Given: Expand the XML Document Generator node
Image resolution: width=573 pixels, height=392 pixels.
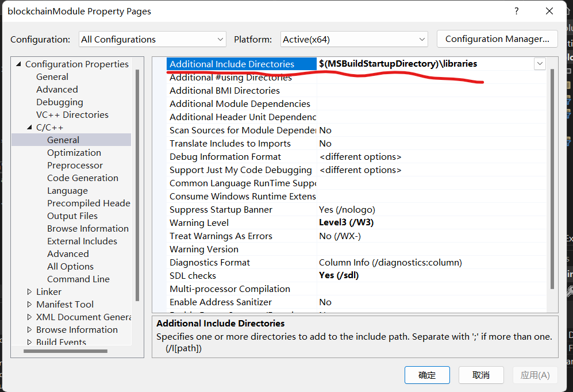Looking at the screenshot, I should 30,317.
